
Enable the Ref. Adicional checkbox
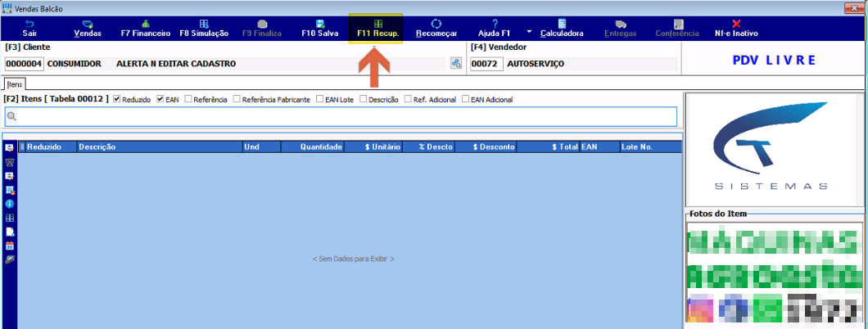(x=408, y=100)
